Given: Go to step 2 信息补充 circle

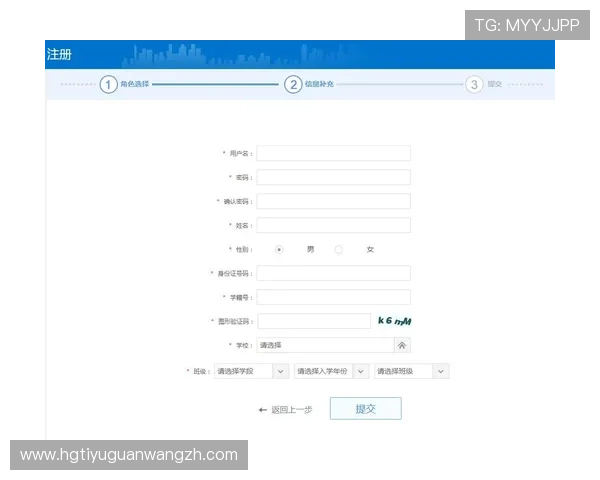Looking at the screenshot, I should pyautogui.click(x=293, y=84).
